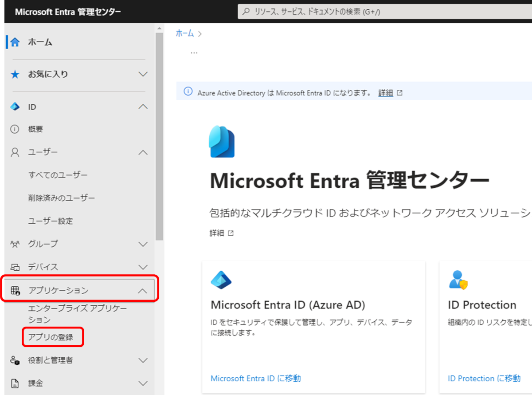Select 削除済みのユーザー
The height and width of the screenshot is (395, 532).
pos(62,197)
